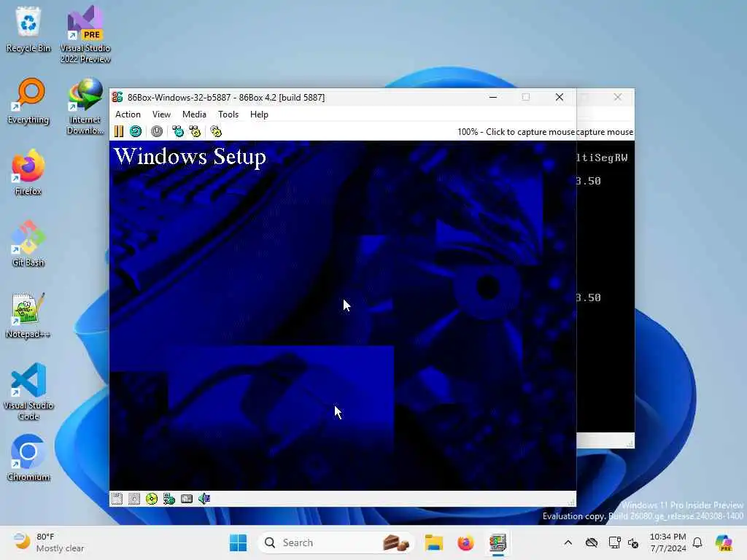Open network tray icon
Image resolution: width=747 pixels, height=560 pixels.
tap(614, 542)
